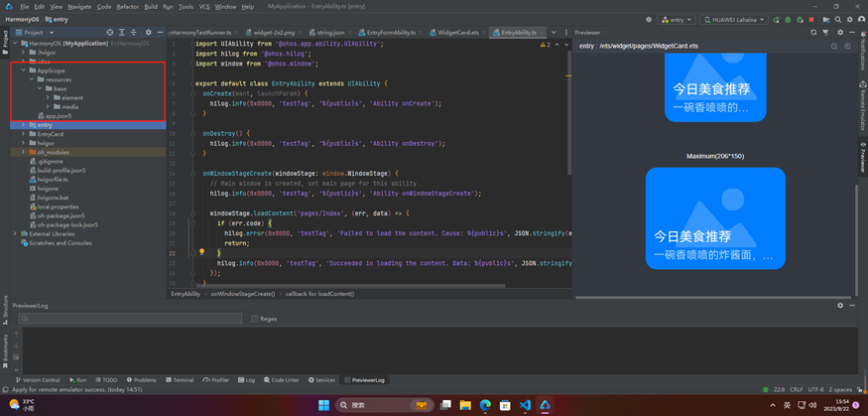Click Collapse All icon in Project panel
The width and height of the screenshot is (868, 416).
click(x=133, y=32)
